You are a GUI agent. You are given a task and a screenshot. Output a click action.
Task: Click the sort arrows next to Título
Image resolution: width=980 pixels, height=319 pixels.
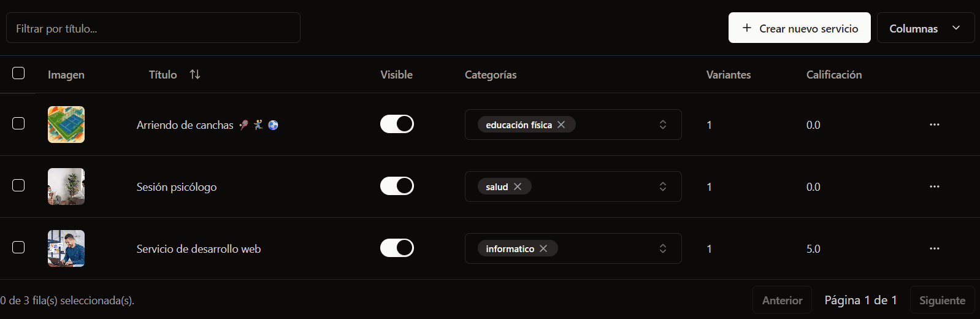195,74
